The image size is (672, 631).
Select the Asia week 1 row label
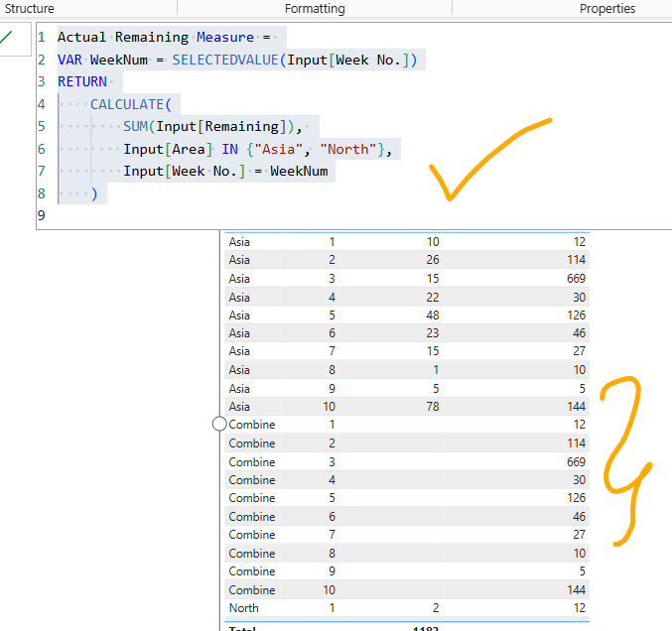[239, 242]
